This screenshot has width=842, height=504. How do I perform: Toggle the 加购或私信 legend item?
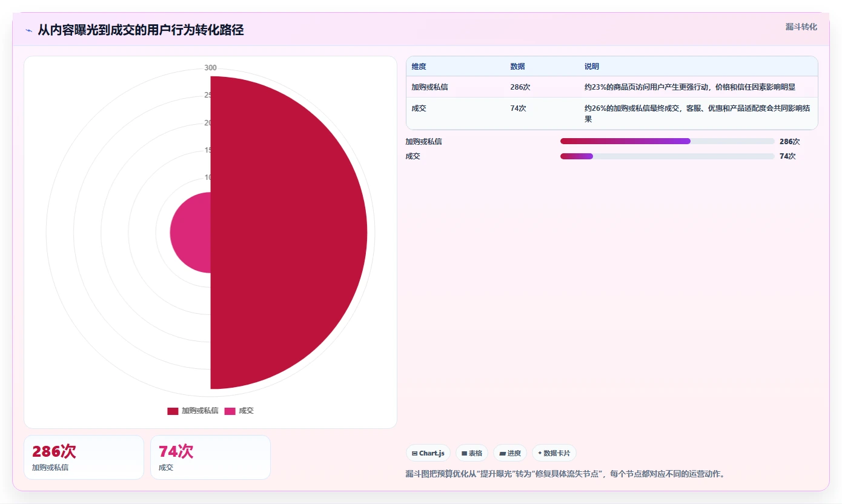[193, 411]
